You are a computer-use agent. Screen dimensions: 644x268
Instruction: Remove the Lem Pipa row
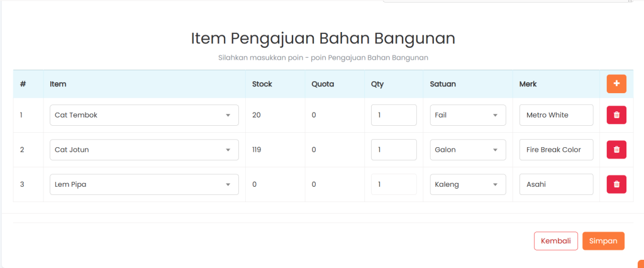point(616,184)
